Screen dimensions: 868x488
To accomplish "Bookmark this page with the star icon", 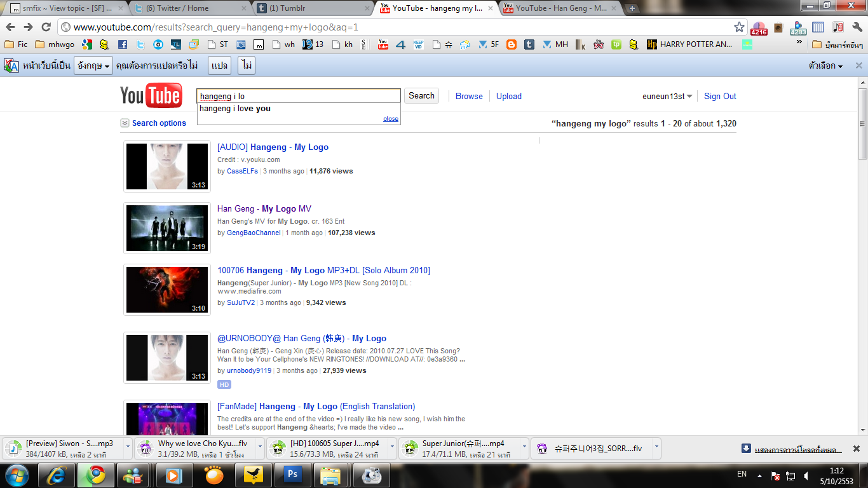I will 739,27.
